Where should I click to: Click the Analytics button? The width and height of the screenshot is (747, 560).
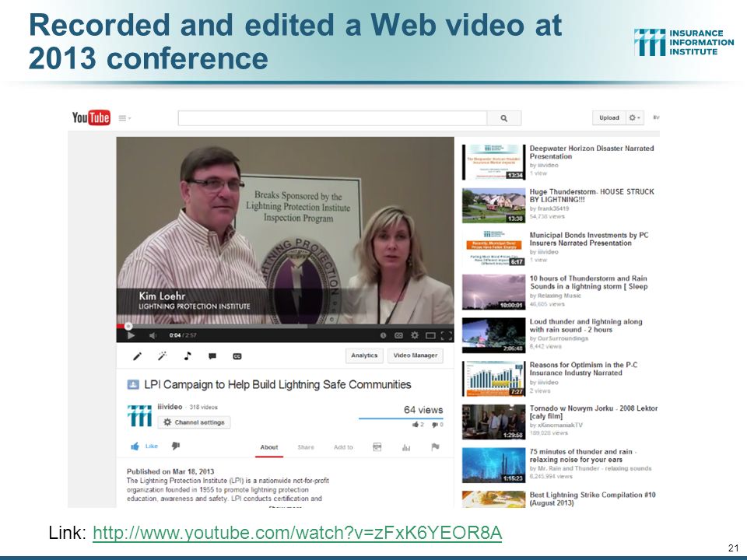tap(364, 355)
